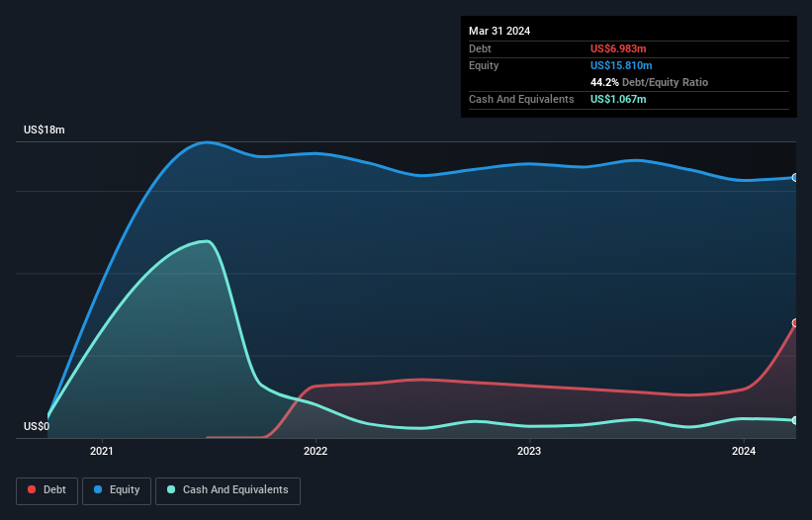This screenshot has width=812, height=520.
Task: Click the 2024 x-axis label
Action: pos(744,451)
